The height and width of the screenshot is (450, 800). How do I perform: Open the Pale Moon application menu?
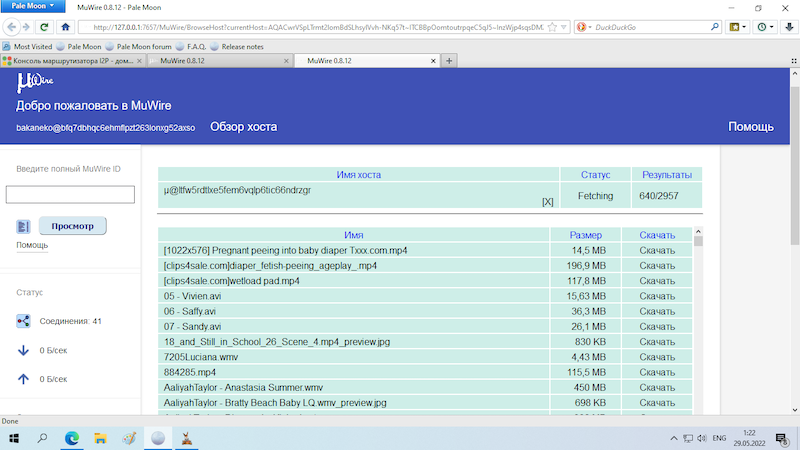(x=33, y=7)
